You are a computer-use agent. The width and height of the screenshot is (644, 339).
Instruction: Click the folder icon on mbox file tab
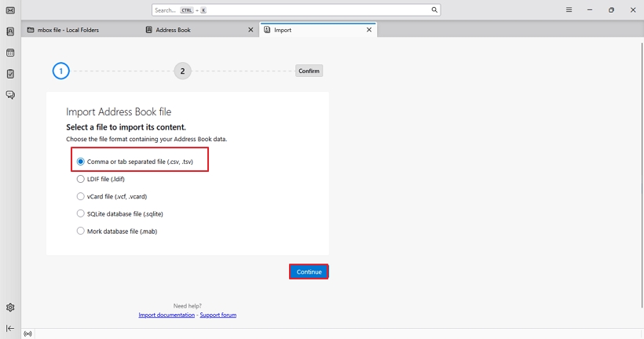coord(31,30)
